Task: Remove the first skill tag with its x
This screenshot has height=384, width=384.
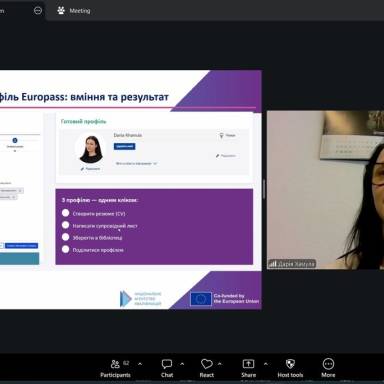Action: coord(20,191)
